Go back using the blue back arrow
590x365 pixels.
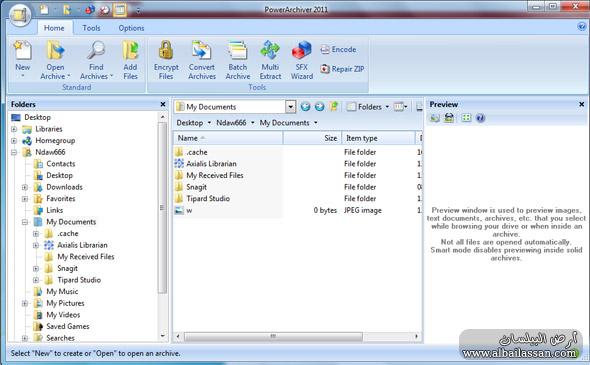(x=305, y=107)
